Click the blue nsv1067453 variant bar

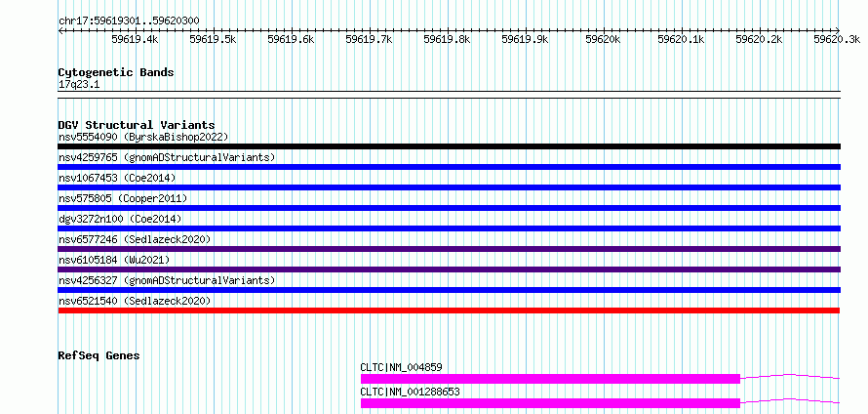click(x=449, y=187)
